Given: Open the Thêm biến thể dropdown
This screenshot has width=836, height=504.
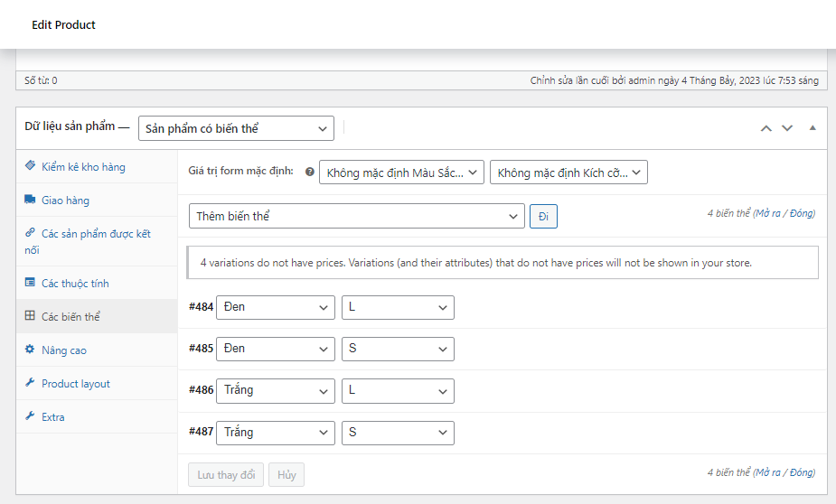Looking at the screenshot, I should 357,216.
